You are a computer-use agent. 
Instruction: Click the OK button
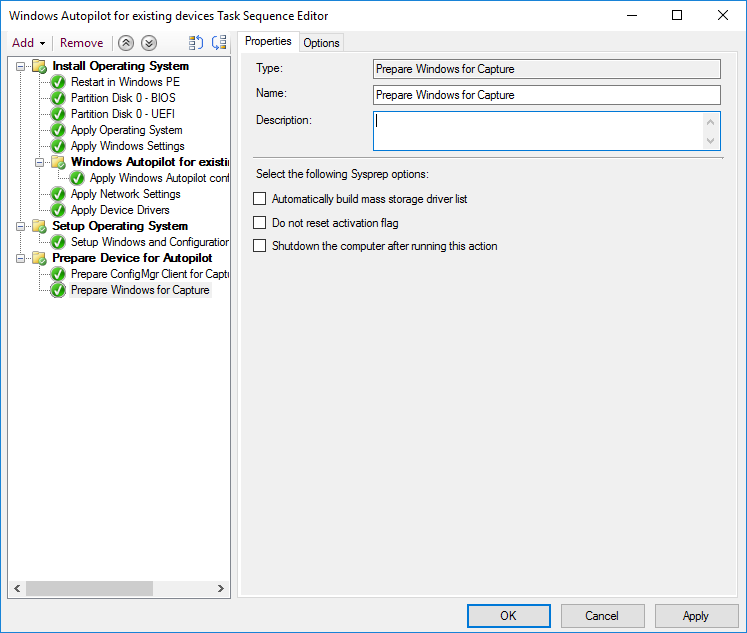(508, 616)
